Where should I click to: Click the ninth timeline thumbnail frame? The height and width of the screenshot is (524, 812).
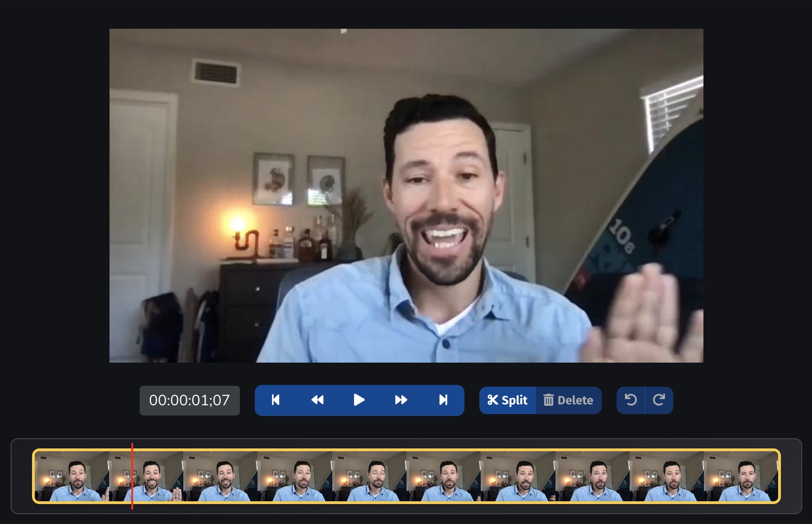pos(666,476)
